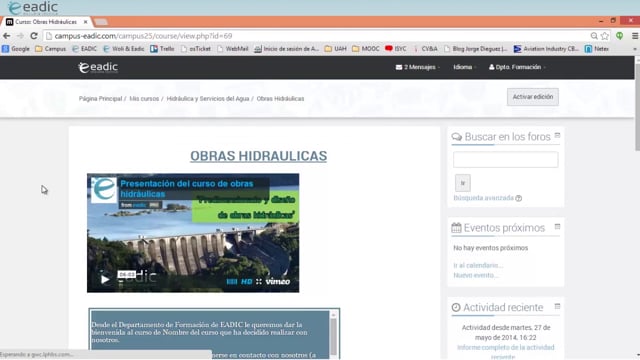
Task: Open the Aviation Industry bookmark
Action: (546, 49)
